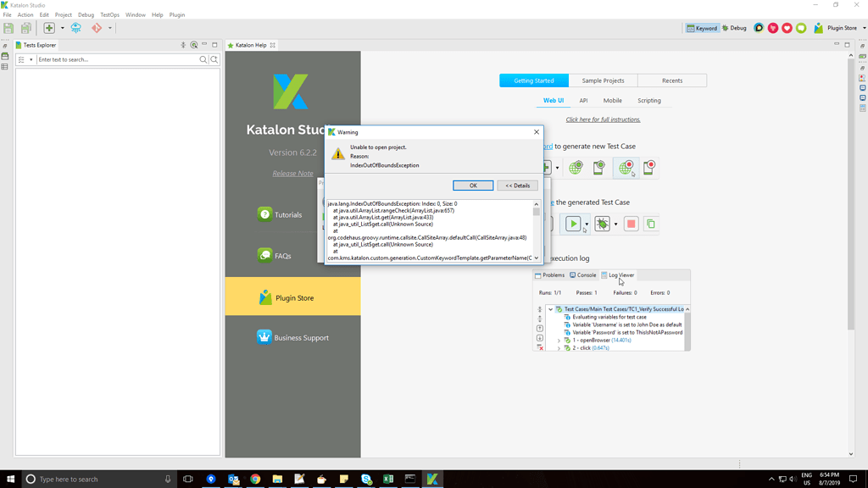868x488 pixels.
Task: Open the Window menu
Action: pos(135,15)
